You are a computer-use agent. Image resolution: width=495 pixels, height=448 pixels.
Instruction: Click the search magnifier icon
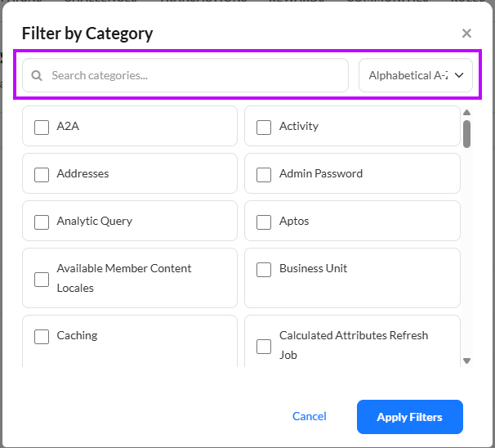(x=37, y=76)
